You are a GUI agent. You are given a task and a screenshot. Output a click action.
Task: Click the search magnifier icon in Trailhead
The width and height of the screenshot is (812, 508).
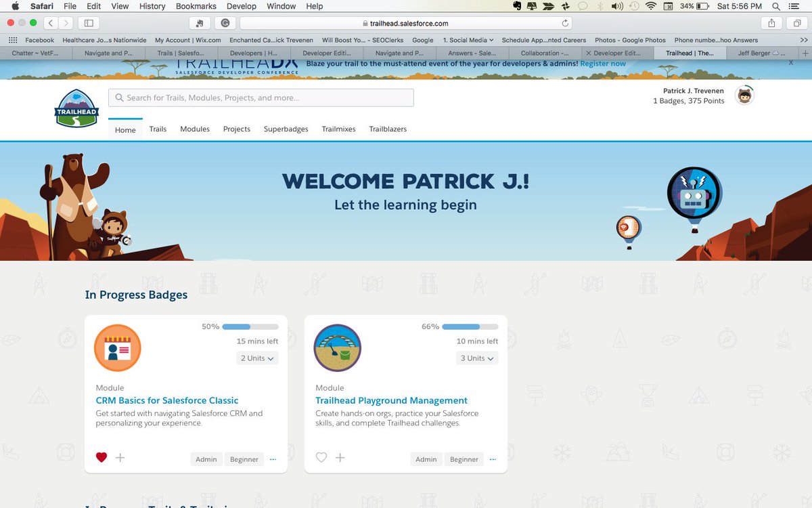click(x=119, y=98)
